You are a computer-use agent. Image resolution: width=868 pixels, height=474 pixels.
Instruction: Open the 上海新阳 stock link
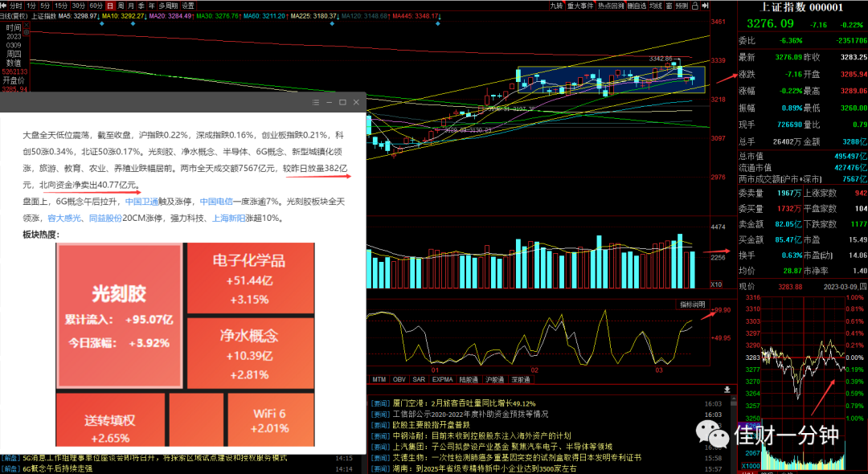coord(228,219)
